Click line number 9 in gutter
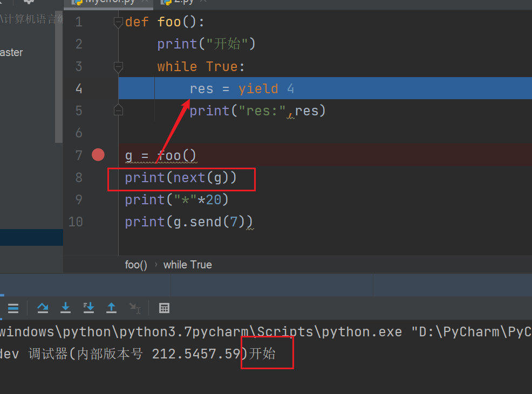Image resolution: width=532 pixels, height=394 pixels. click(x=79, y=199)
